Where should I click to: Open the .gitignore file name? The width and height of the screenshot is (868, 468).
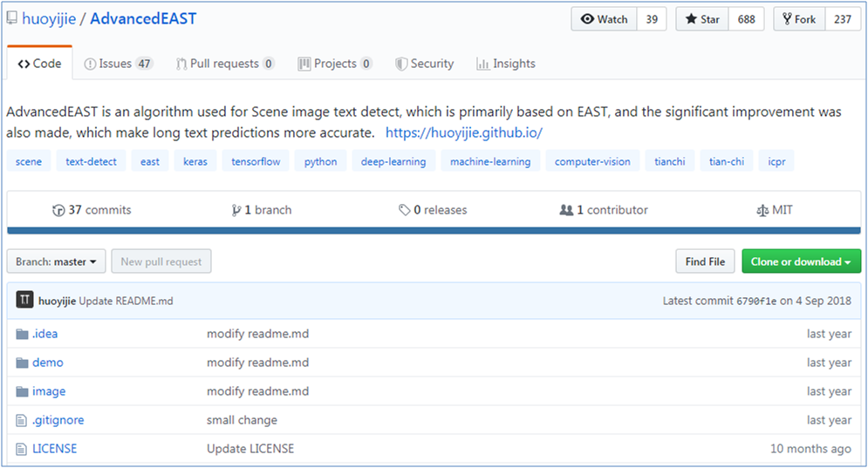[x=58, y=420]
